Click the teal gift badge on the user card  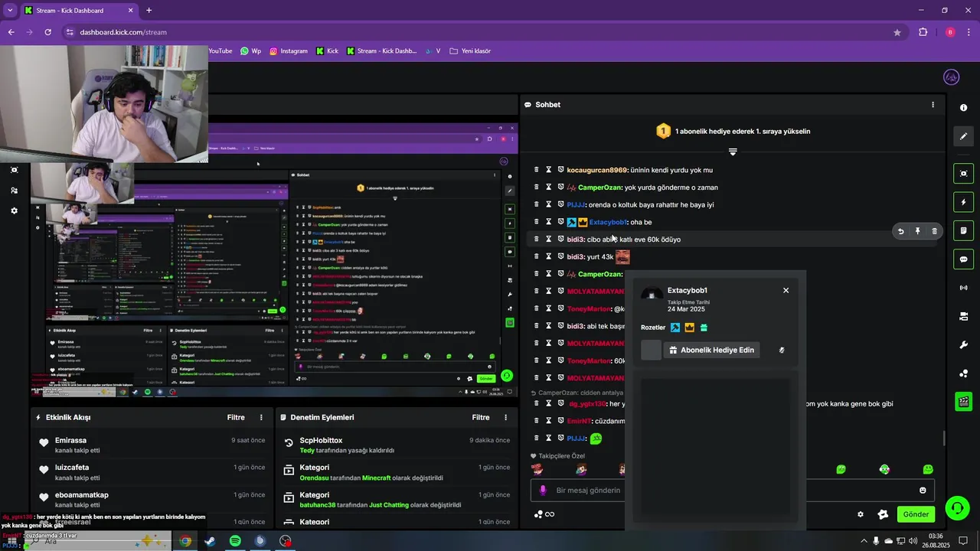[x=704, y=328]
